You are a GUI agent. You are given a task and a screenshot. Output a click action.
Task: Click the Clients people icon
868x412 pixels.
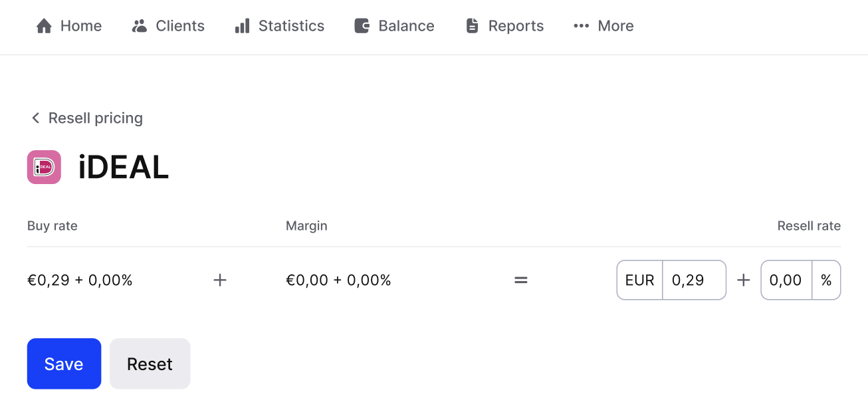click(140, 26)
